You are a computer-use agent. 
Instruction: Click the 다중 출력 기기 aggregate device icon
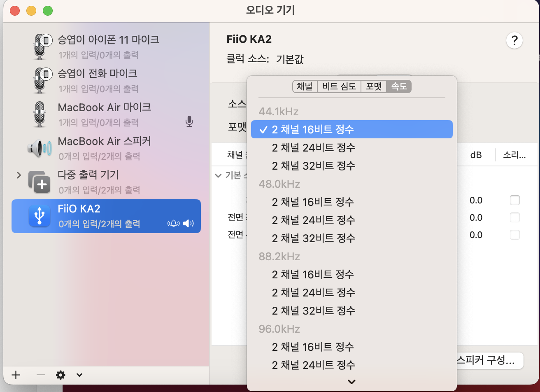point(40,182)
